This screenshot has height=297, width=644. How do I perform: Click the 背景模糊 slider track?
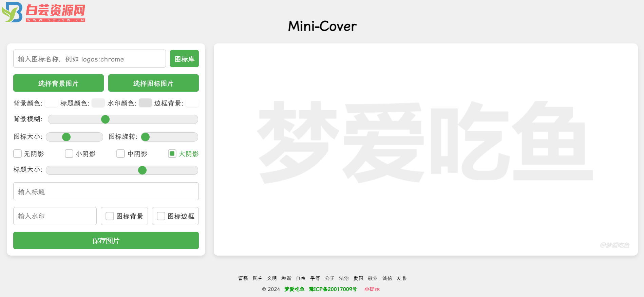tap(123, 119)
